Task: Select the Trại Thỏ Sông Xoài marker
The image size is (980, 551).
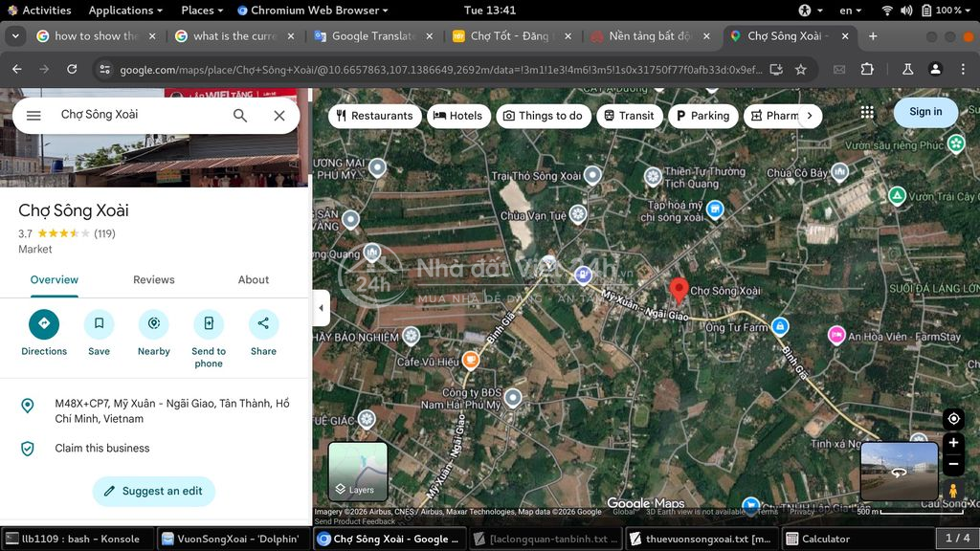Action: click(591, 175)
